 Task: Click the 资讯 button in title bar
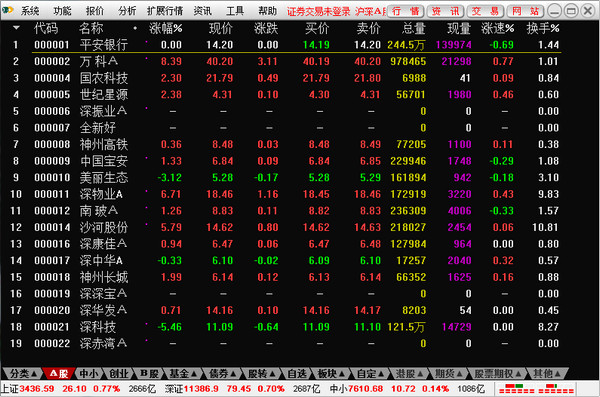(445, 11)
